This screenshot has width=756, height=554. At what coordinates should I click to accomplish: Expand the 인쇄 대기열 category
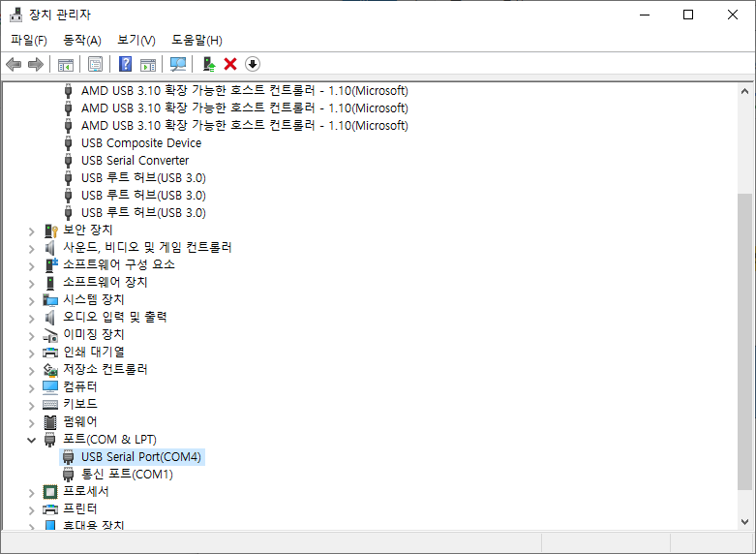[32, 354]
